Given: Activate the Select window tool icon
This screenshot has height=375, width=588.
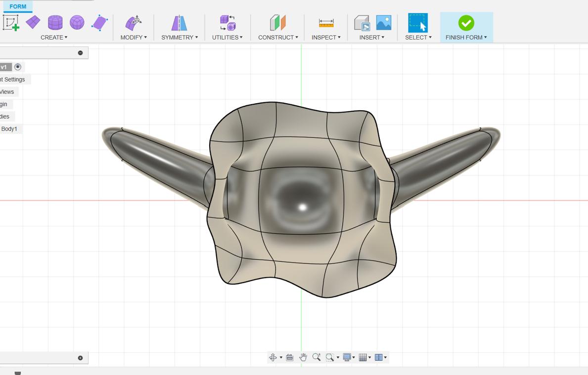Looking at the screenshot, I should 418,23.
